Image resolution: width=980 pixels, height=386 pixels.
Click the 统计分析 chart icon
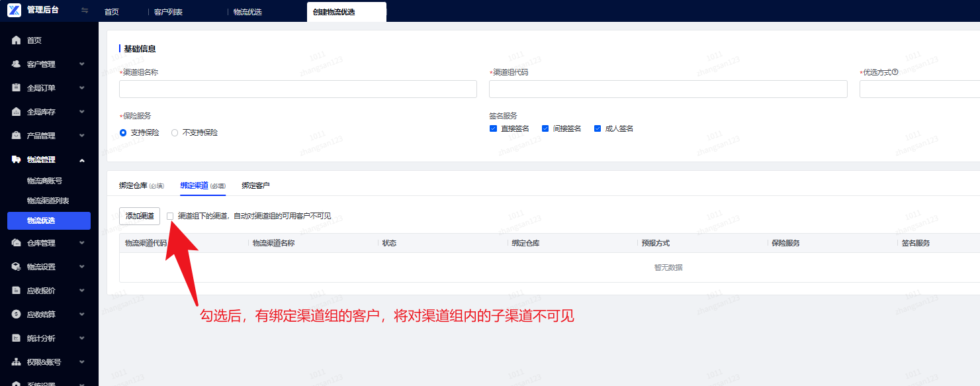pyautogui.click(x=17, y=338)
